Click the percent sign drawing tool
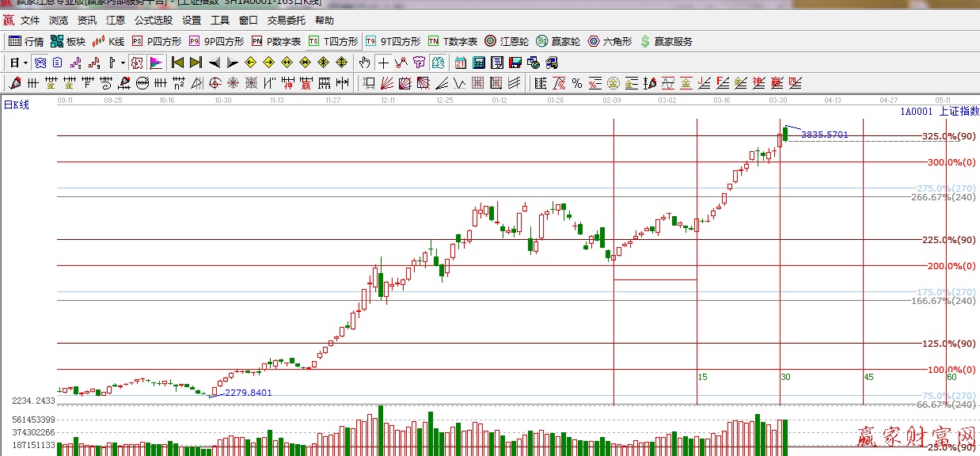Image resolution: width=980 pixels, height=456 pixels. pyautogui.click(x=576, y=83)
